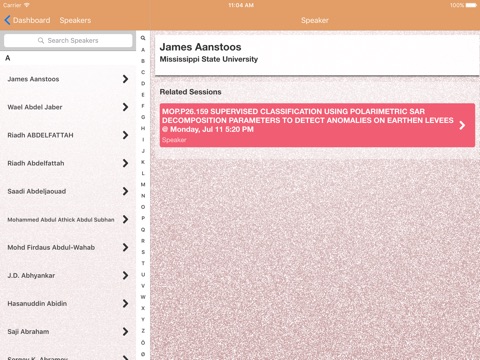Open the chevron for Saadi Abdeljaouad

(125, 191)
